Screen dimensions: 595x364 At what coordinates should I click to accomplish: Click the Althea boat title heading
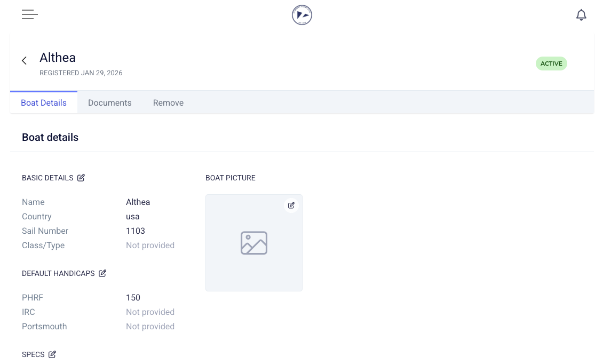58,58
